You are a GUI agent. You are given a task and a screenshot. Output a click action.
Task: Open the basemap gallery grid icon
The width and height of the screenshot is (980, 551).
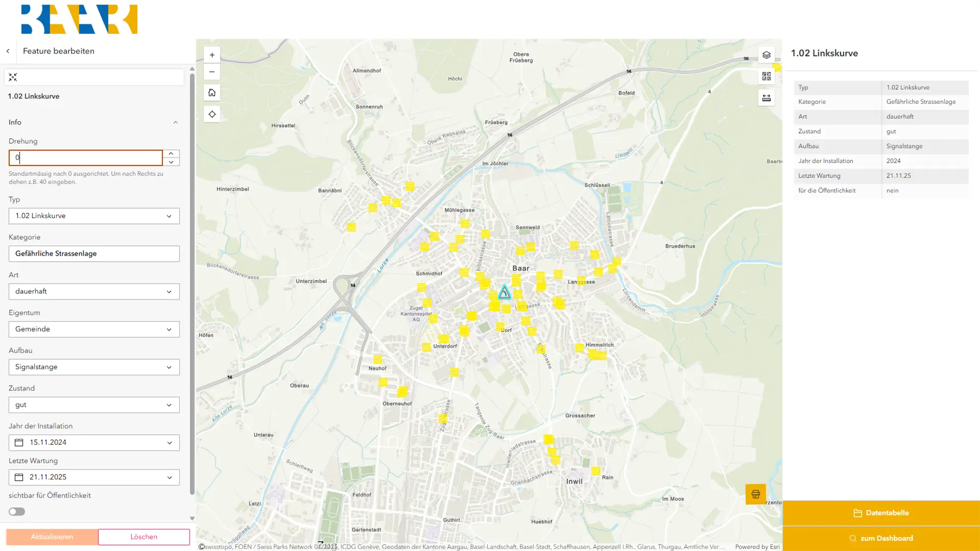(766, 76)
